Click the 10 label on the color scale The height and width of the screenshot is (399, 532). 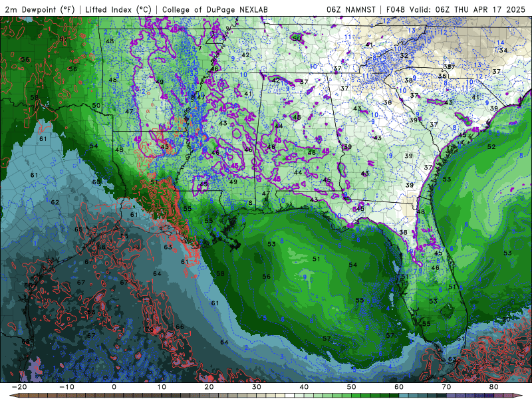tap(162, 387)
